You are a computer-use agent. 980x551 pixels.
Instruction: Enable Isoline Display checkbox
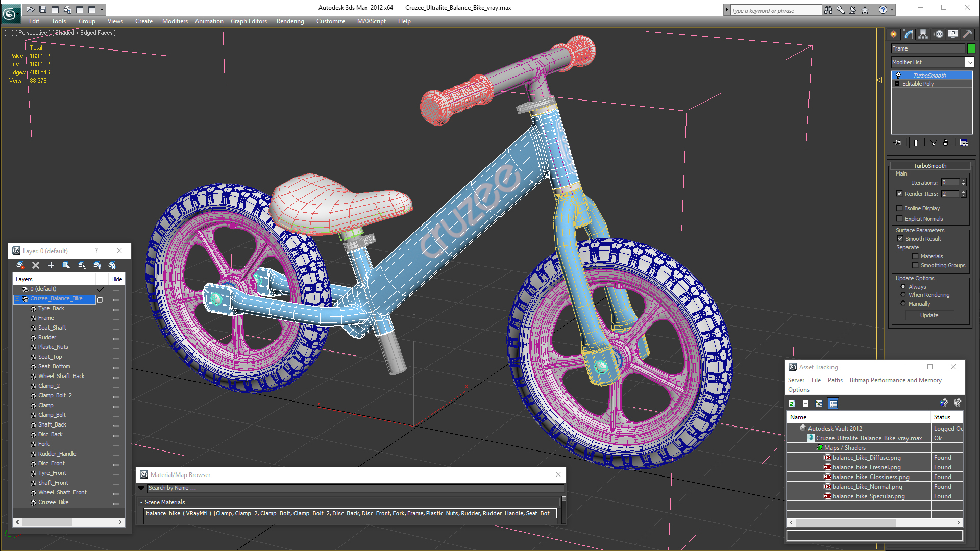pyautogui.click(x=900, y=208)
